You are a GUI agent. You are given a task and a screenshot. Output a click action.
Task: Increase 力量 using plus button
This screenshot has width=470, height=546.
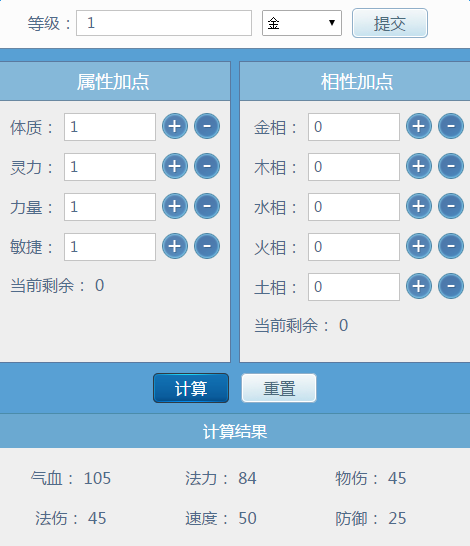click(x=175, y=206)
